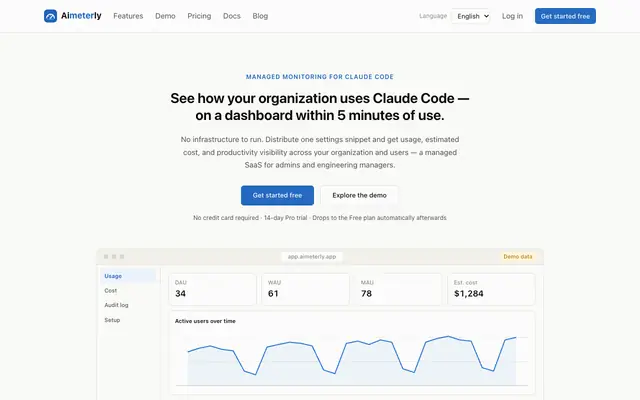Screen dimensions: 640x400
Task: Click the Est. cost $1,284 card
Action: (x=491, y=289)
